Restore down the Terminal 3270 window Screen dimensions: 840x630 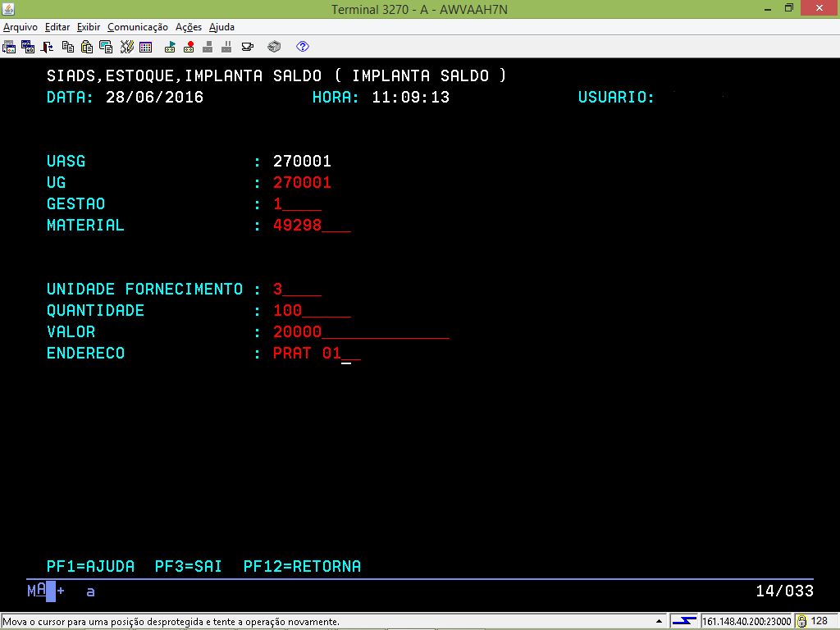788,8
